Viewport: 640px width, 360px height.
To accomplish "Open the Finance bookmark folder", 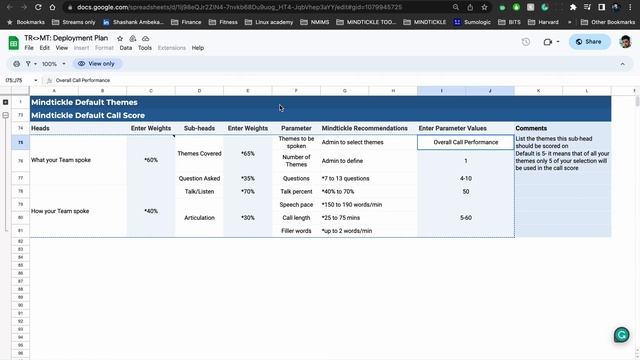I will pyautogui.click(x=186, y=22).
